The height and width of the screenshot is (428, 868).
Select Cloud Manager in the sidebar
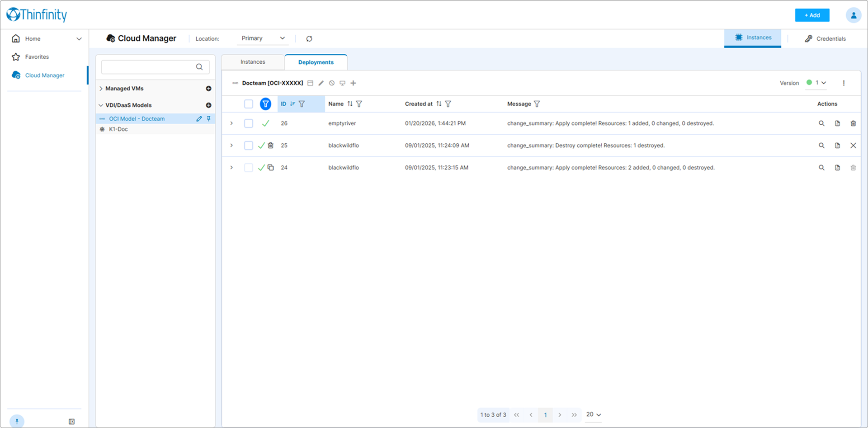[45, 75]
